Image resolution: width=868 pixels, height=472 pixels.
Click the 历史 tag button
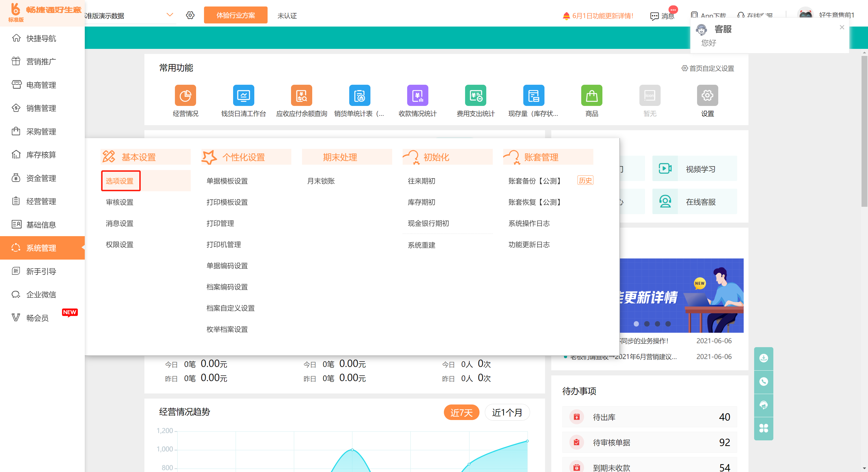tap(585, 180)
